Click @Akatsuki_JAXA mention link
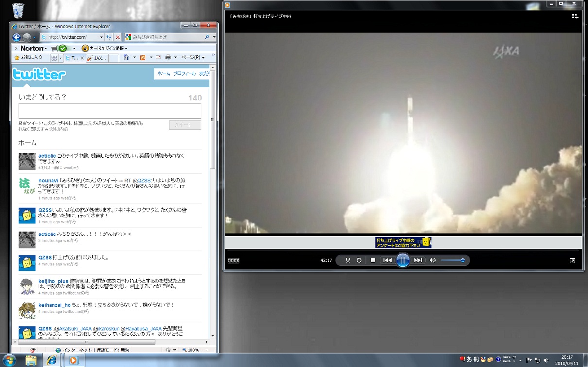 (74, 329)
